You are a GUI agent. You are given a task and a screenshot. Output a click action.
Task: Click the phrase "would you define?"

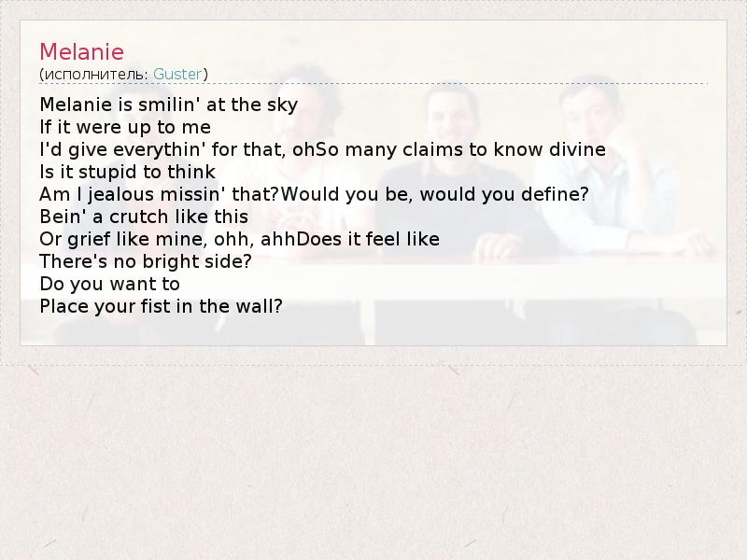click(x=504, y=194)
